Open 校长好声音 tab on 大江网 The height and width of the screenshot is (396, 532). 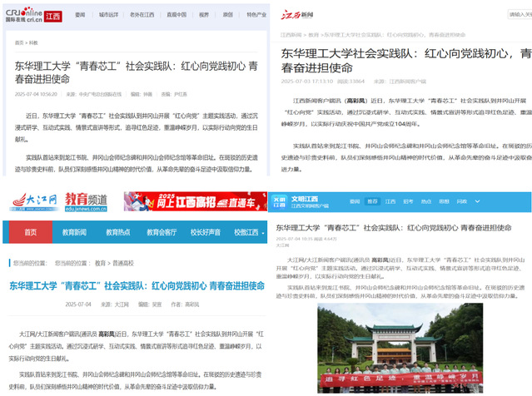tap(206, 232)
